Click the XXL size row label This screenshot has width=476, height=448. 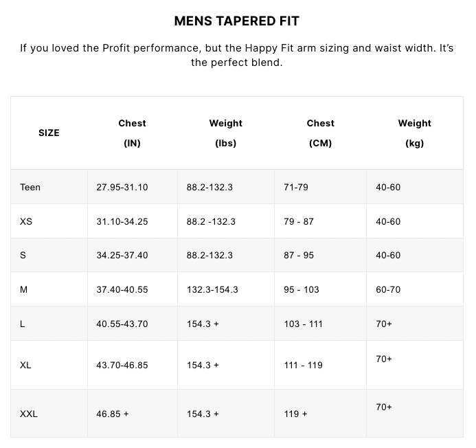pos(29,414)
